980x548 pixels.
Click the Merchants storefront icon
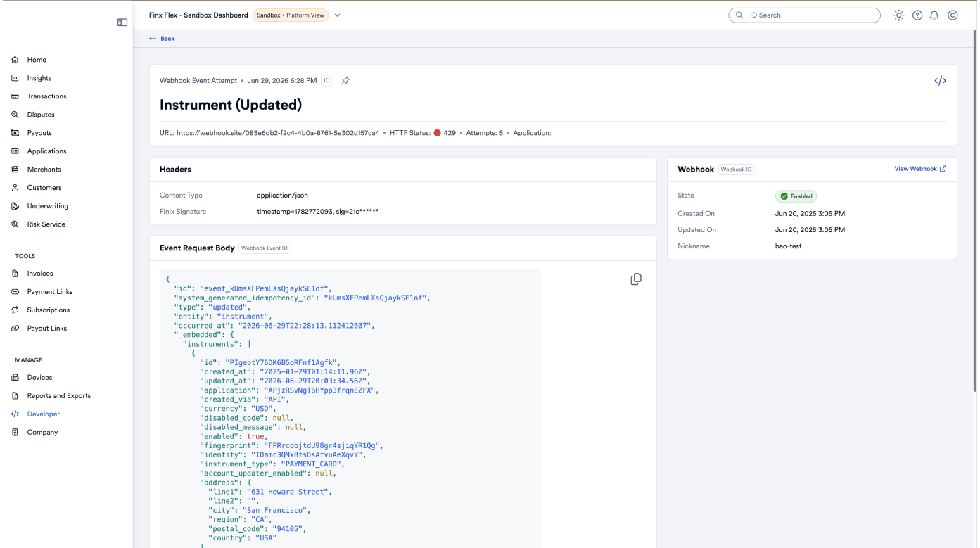15,170
